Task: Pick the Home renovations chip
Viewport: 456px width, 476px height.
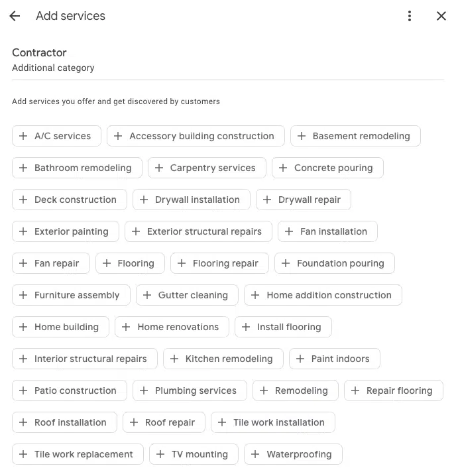Action: (172, 327)
